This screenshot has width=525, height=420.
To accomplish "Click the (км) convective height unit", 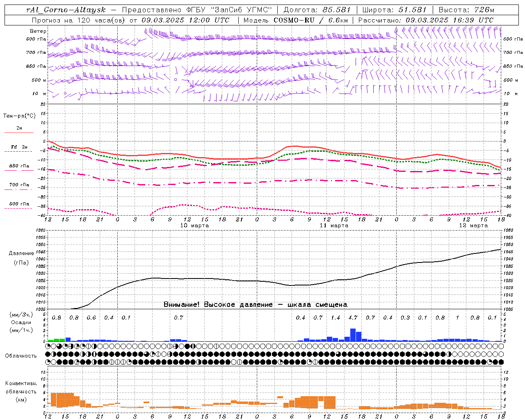I will pos(21,399).
